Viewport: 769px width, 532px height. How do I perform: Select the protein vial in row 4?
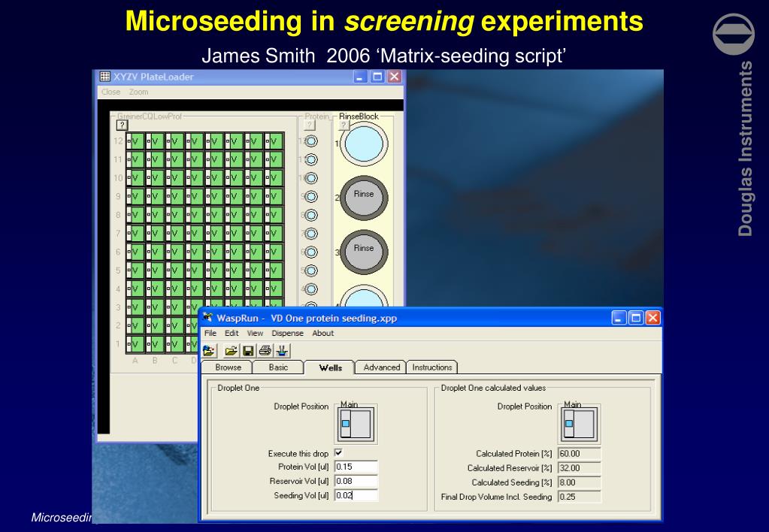311,289
